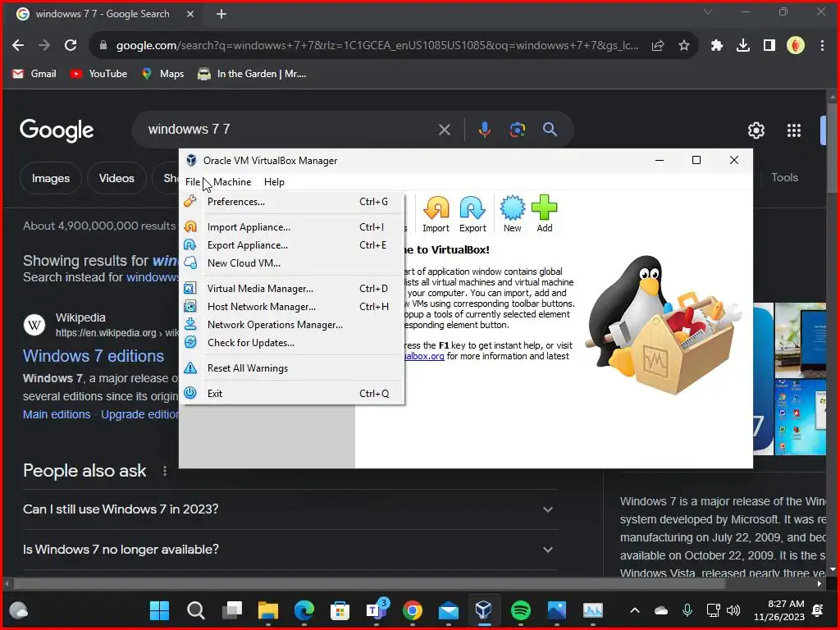Open the search Tools button
This screenshot has width=840, height=630.
click(784, 178)
